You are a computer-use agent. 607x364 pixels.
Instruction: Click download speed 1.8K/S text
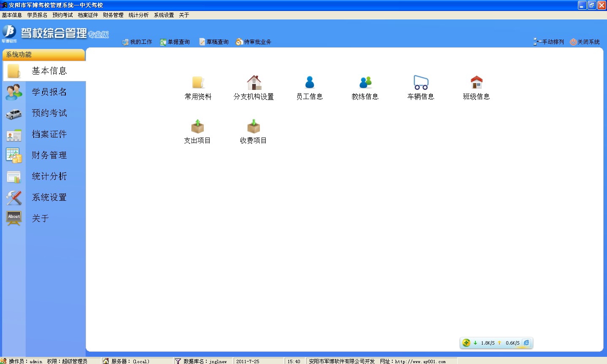click(x=488, y=343)
